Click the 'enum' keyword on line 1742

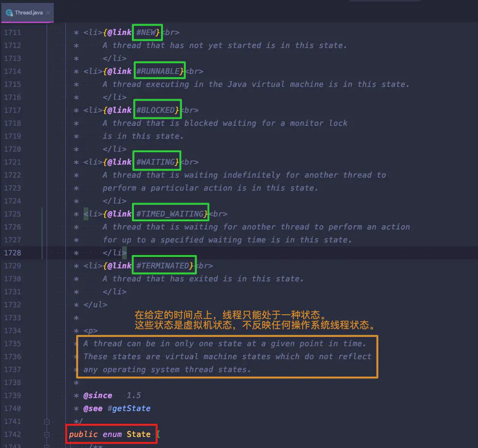pyautogui.click(x=112, y=434)
